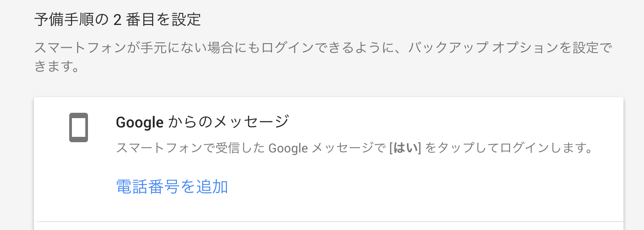Click the word Google in the card title

pyautogui.click(x=139, y=122)
